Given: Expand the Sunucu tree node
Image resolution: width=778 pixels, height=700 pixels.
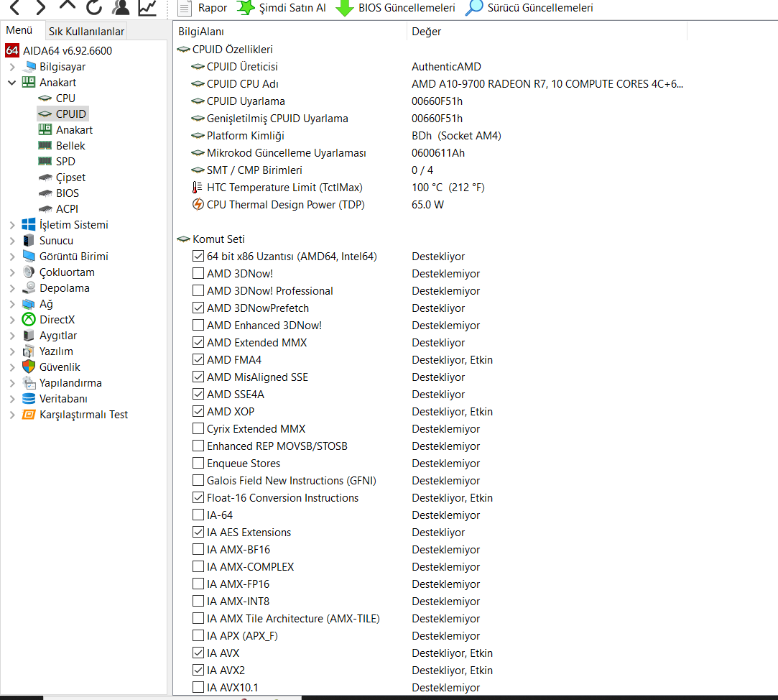Looking at the screenshot, I should [12, 241].
